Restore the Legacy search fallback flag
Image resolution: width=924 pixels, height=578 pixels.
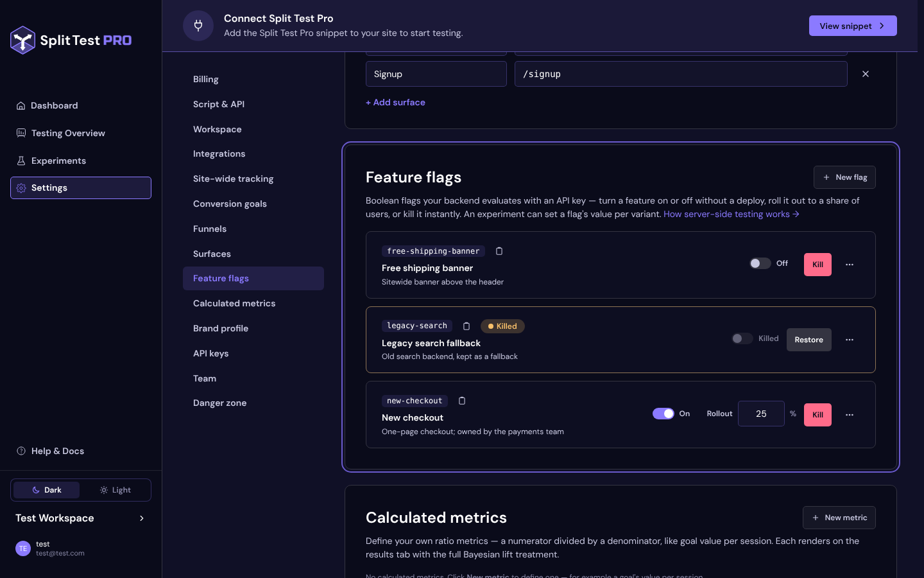click(x=809, y=340)
